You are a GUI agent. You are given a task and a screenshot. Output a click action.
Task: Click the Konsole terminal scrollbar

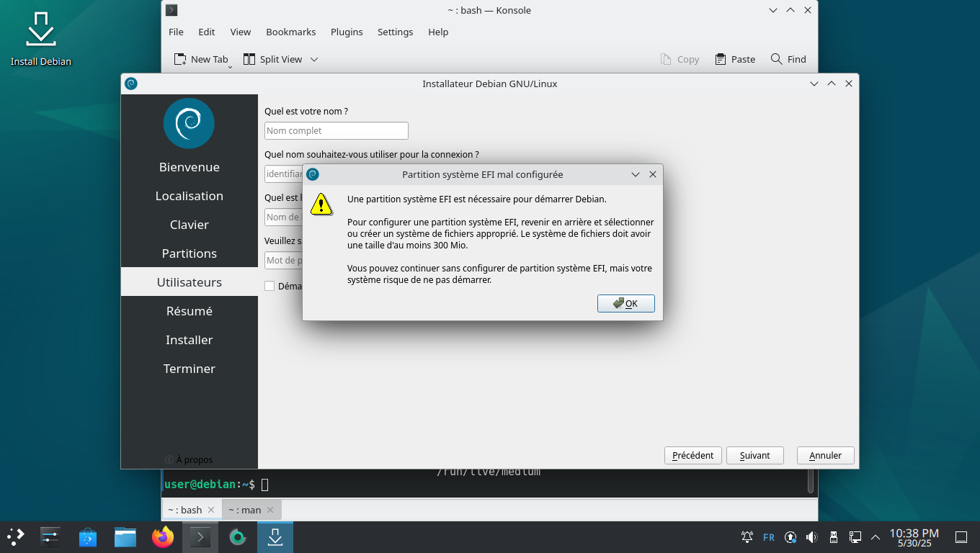(811, 480)
